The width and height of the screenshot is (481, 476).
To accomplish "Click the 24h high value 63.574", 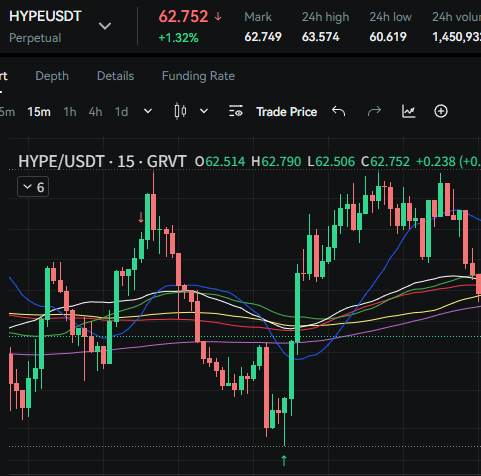I will point(321,37).
